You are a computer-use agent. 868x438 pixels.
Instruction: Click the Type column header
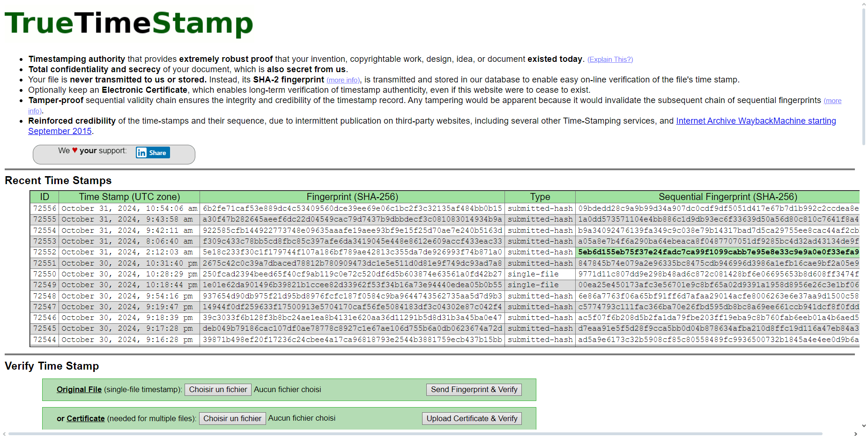coord(540,197)
